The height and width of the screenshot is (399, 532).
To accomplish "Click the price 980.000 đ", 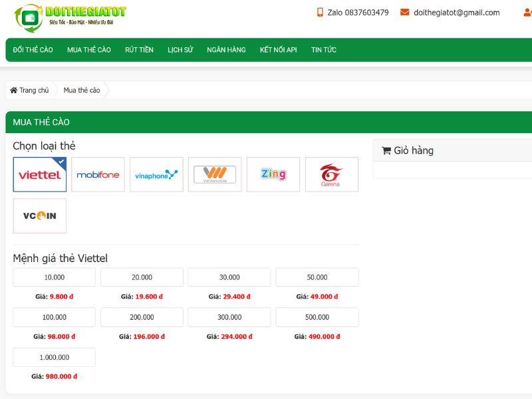I will [x=61, y=376].
